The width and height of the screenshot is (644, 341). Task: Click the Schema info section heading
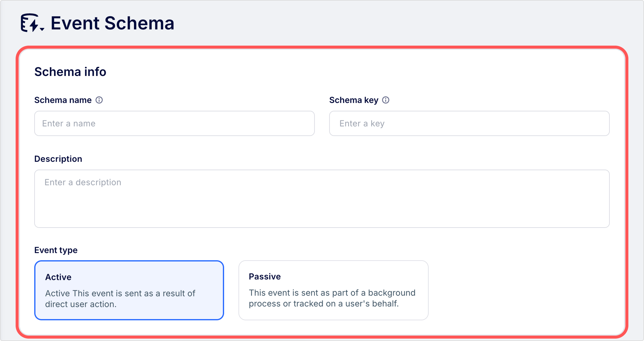point(70,72)
